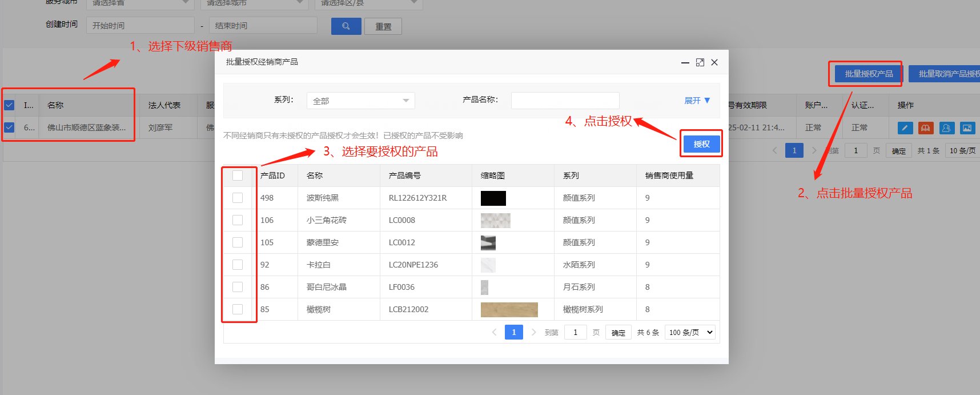Maximize the 批量授权经销商产品 dialog
Viewport: 980px width, 395px height.
[700, 62]
